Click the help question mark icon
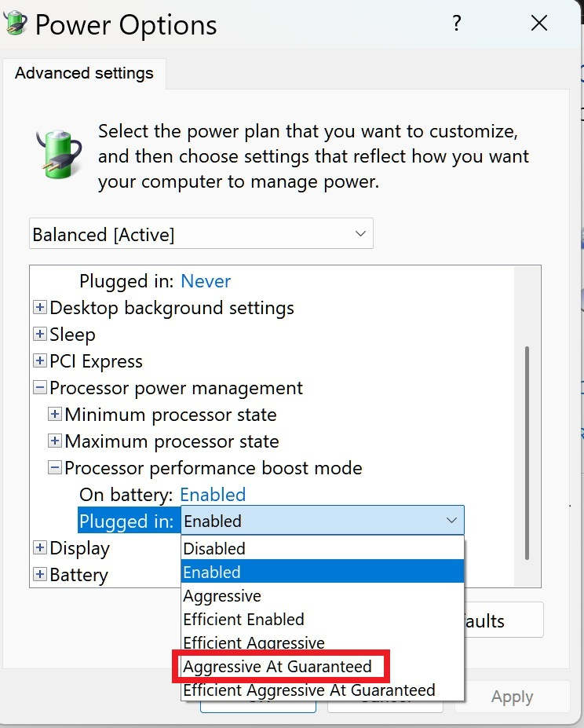Viewport: 584px width, 728px height. click(457, 23)
